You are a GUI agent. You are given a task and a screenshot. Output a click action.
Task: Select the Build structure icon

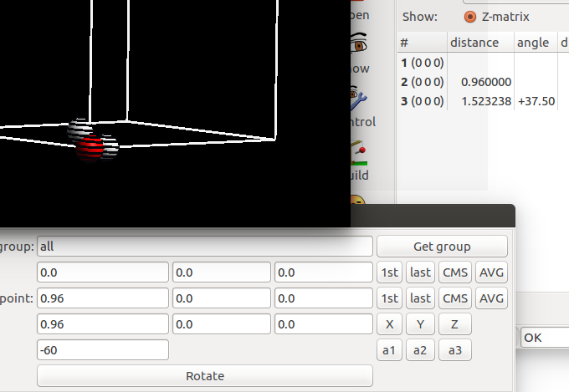click(360, 155)
